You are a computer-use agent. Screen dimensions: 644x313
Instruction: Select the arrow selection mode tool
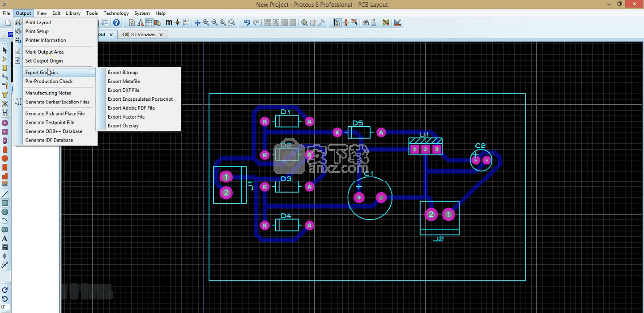[5, 50]
